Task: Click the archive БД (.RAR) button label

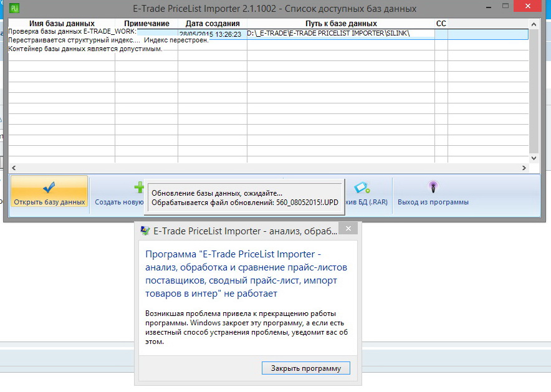Action: [367, 202]
